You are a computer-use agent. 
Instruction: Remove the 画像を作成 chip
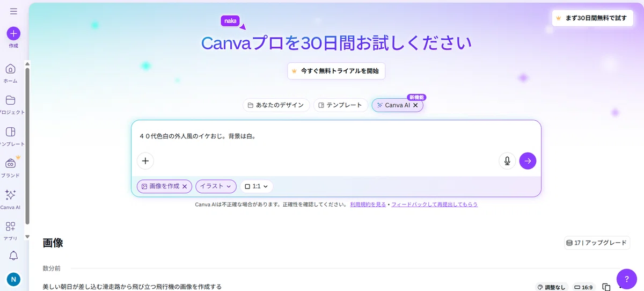pos(185,186)
